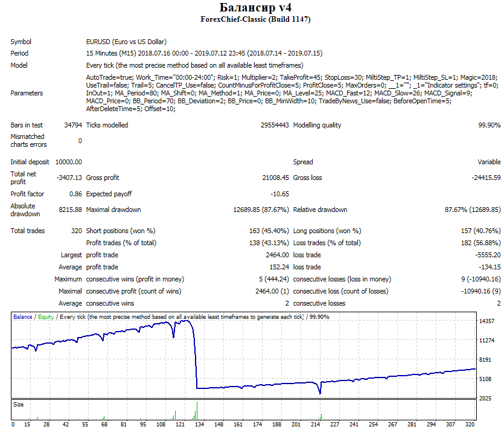Click the consecutive wins value "5 (444.24)"

274,280
